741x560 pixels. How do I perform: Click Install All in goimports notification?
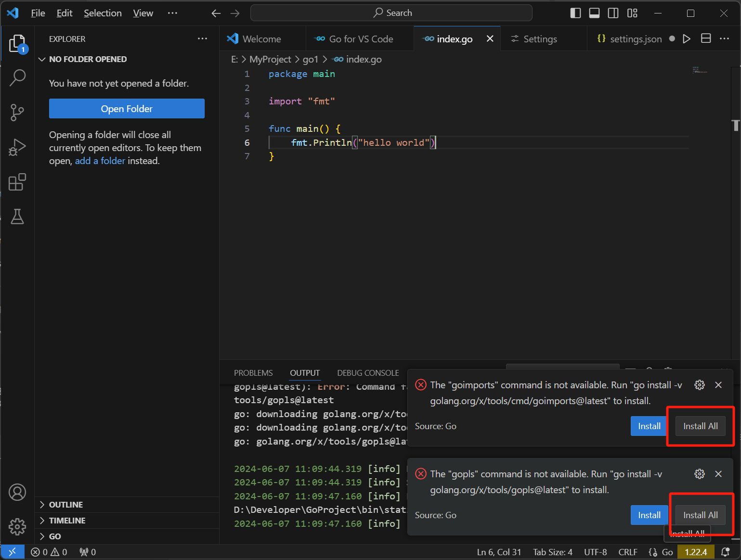(x=701, y=426)
